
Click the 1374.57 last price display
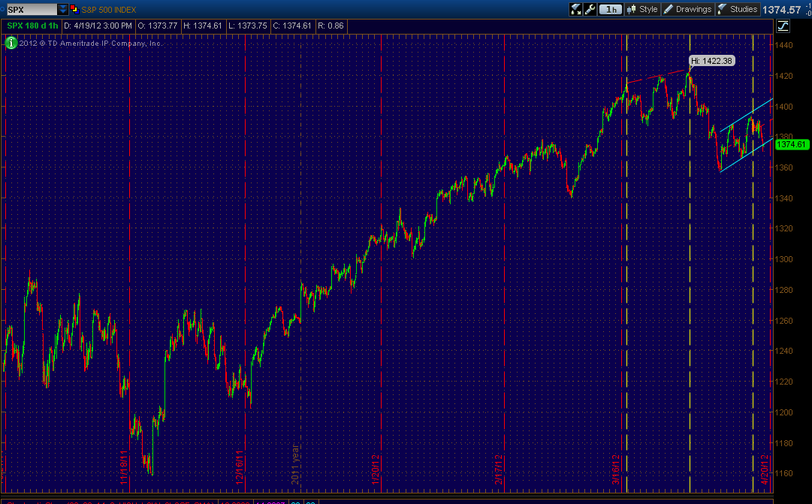pyautogui.click(x=781, y=10)
